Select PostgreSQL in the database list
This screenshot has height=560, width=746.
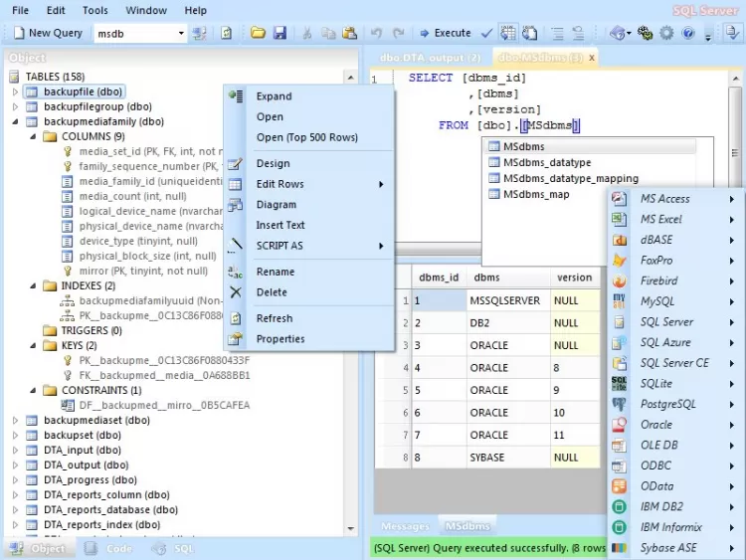point(667,404)
